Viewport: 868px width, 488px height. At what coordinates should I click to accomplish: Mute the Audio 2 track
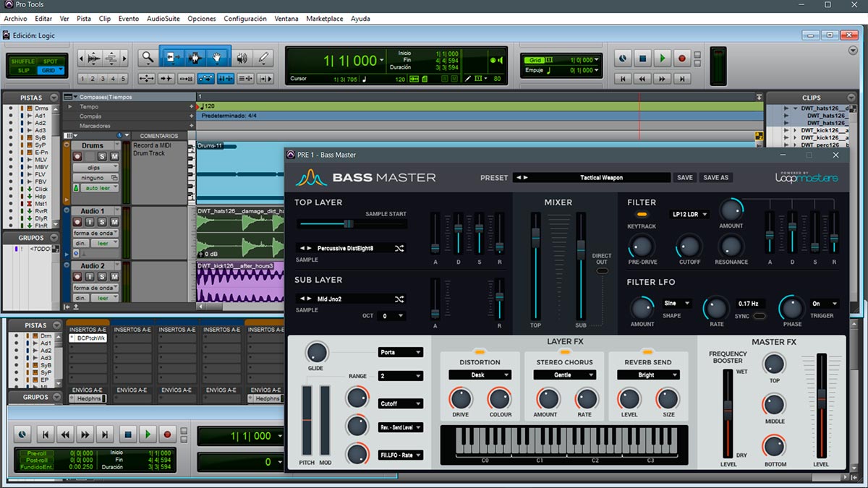click(114, 277)
